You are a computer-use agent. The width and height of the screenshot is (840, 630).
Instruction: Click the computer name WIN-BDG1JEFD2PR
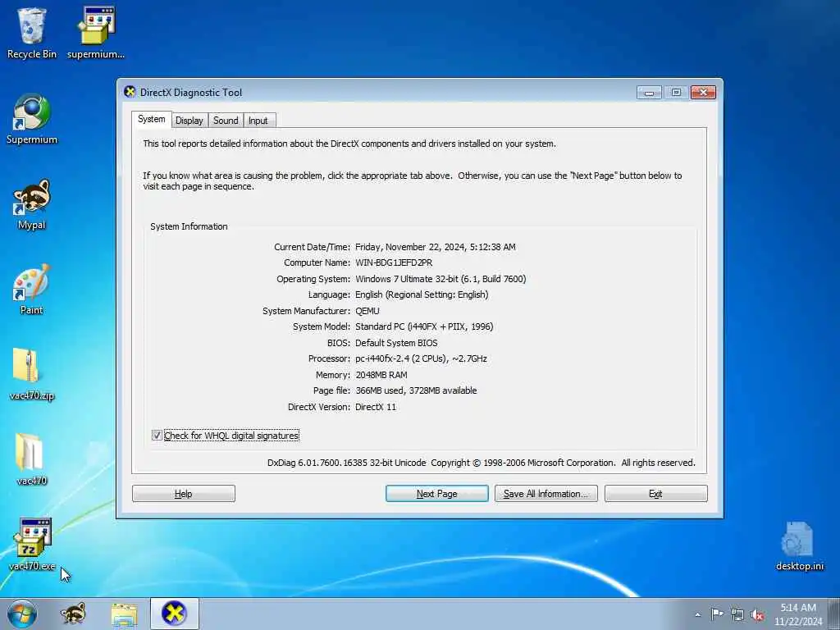pos(394,262)
